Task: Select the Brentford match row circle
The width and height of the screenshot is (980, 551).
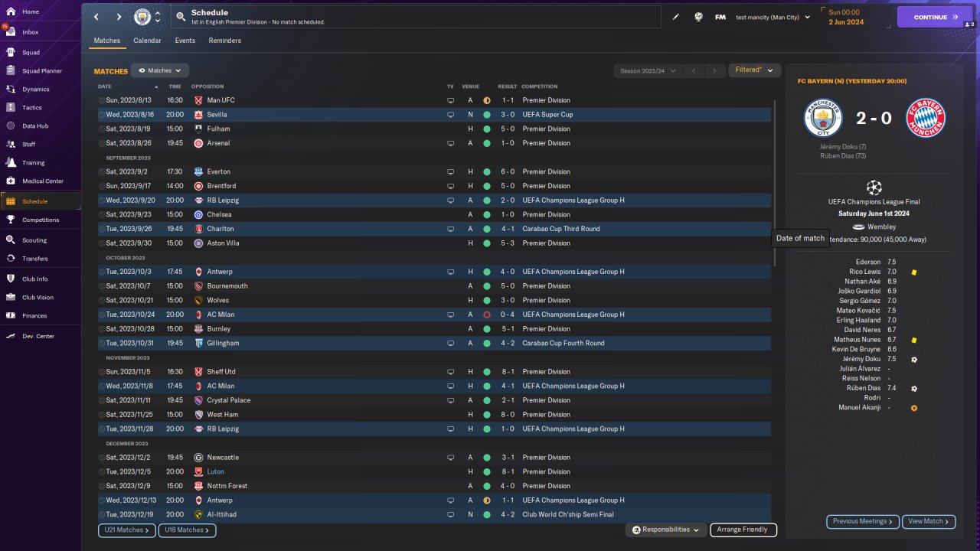Action: [102, 186]
